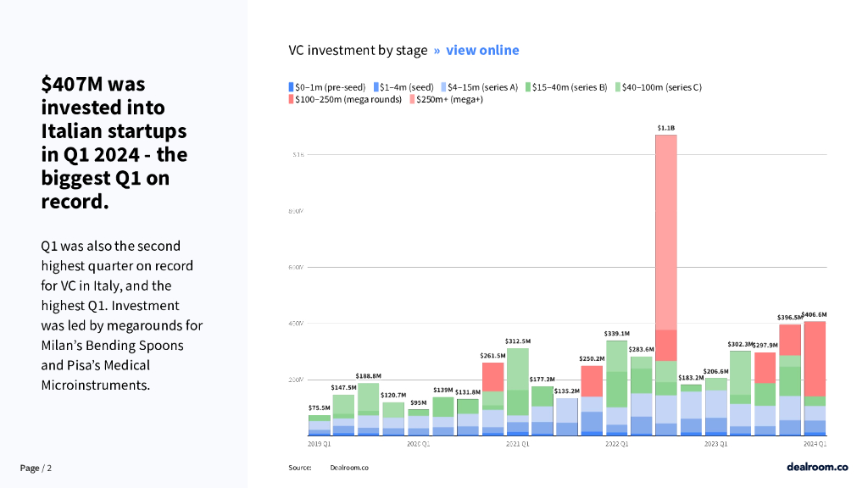868x488 pixels.
Task: Click the $396.5M bar value label
Action: [789, 319]
